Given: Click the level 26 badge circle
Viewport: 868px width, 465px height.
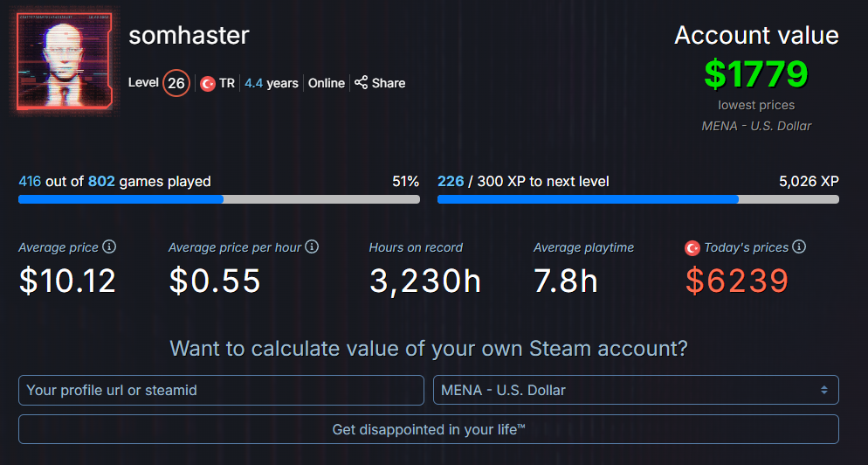Looking at the screenshot, I should coord(176,83).
